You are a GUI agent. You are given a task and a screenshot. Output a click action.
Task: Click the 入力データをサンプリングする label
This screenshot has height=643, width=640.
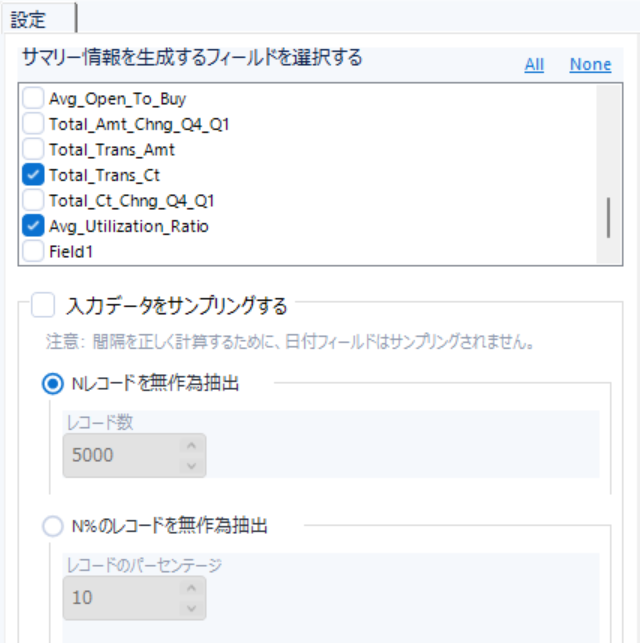click(x=176, y=306)
